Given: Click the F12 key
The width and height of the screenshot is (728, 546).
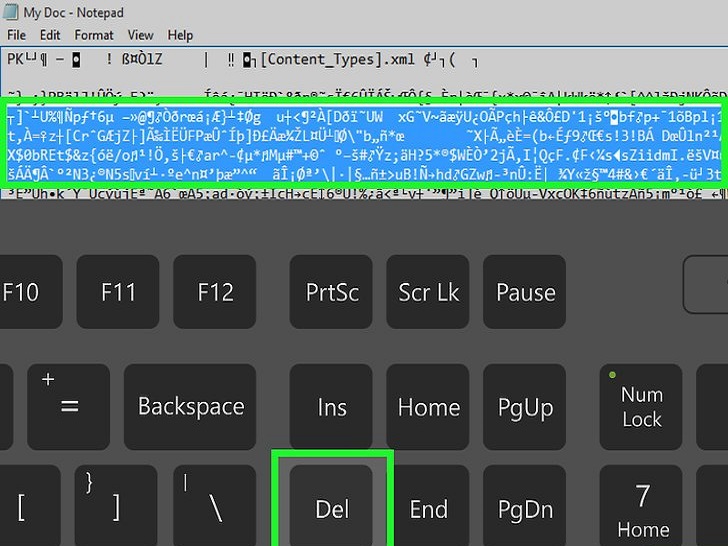Looking at the screenshot, I should tap(214, 292).
